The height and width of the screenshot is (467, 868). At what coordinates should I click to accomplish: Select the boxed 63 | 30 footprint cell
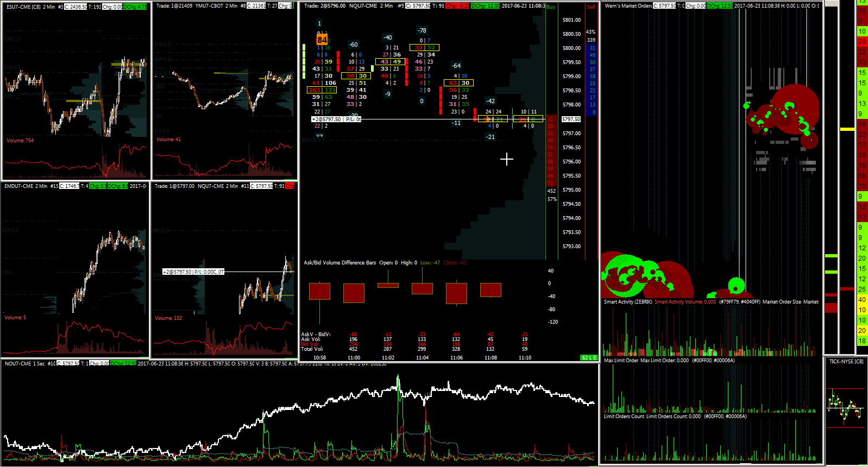[458, 83]
